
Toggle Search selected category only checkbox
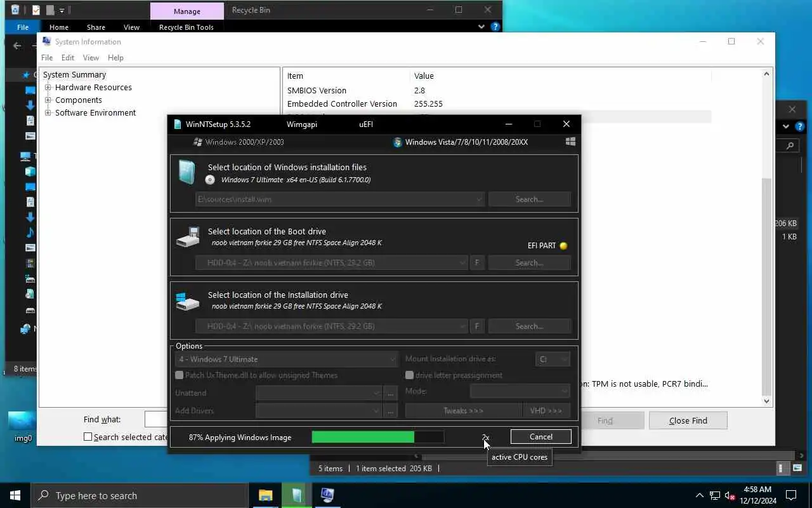(88, 437)
